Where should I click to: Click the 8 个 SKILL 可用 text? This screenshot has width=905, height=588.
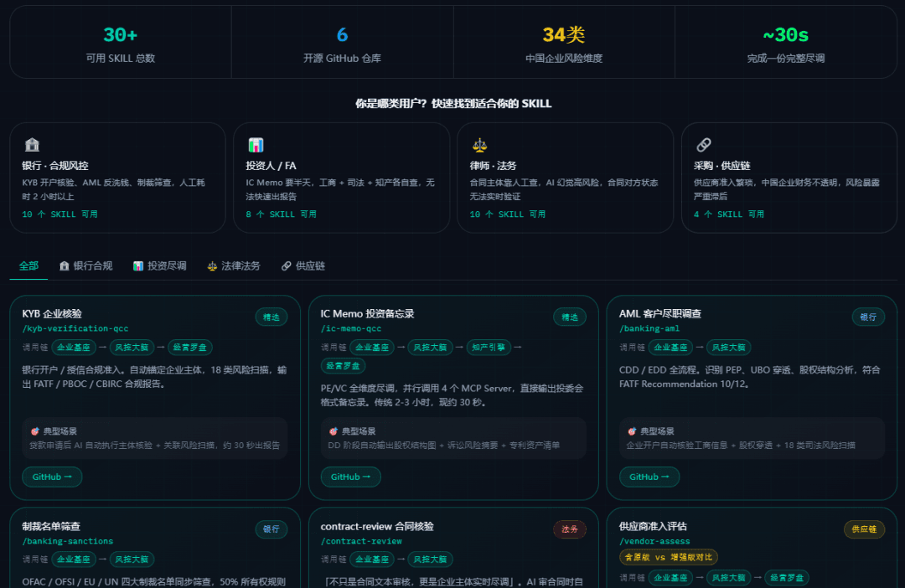click(281, 214)
